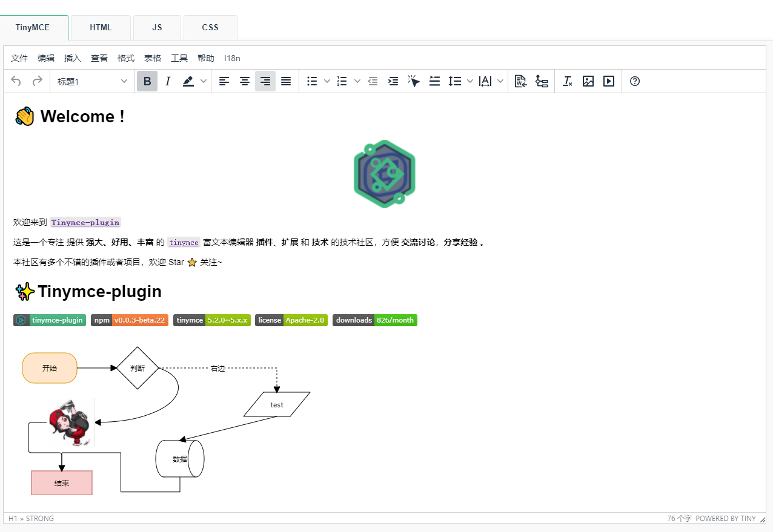Select the H1 element in status path

[x=13, y=519]
